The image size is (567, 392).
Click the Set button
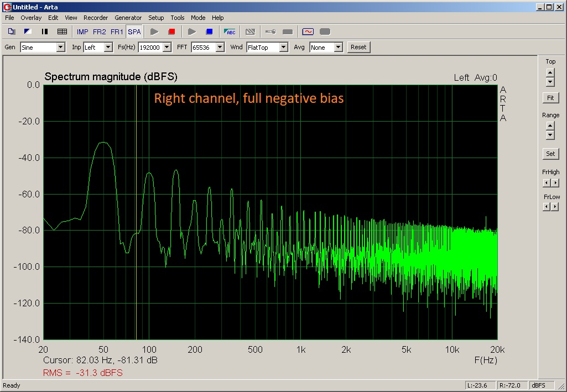(550, 154)
